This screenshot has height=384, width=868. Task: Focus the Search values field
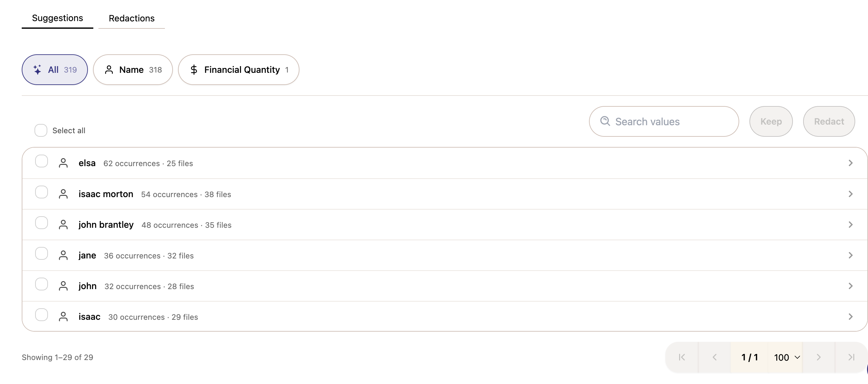pos(664,121)
